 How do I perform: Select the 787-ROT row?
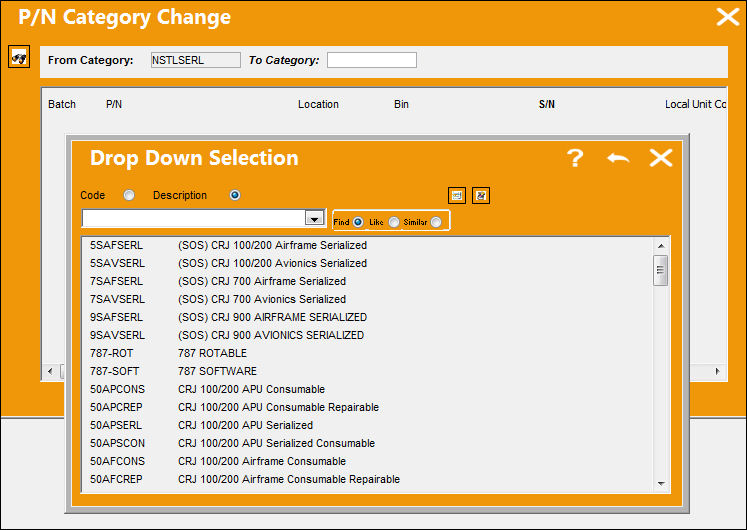[x=368, y=353]
